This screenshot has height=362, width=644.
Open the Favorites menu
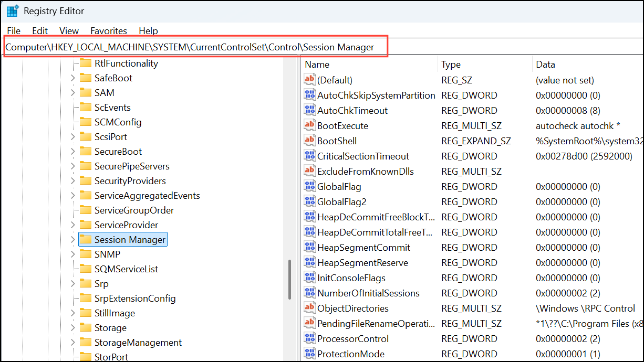[109, 31]
